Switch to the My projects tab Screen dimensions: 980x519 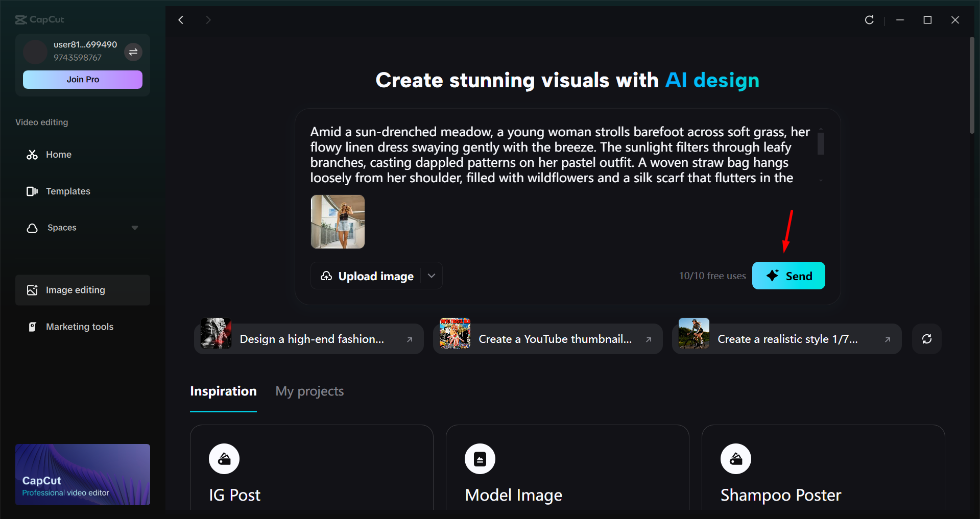pos(309,391)
